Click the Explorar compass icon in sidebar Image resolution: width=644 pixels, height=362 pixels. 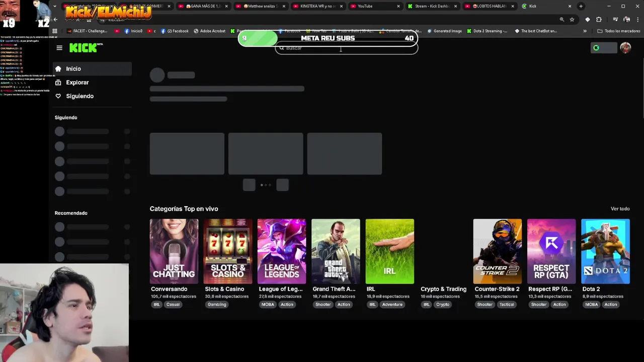click(58, 82)
